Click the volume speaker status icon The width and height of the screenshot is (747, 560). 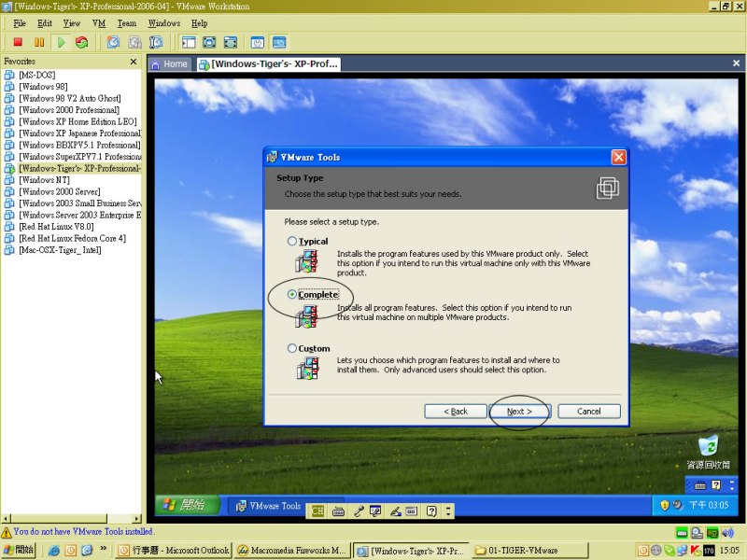tap(728, 532)
